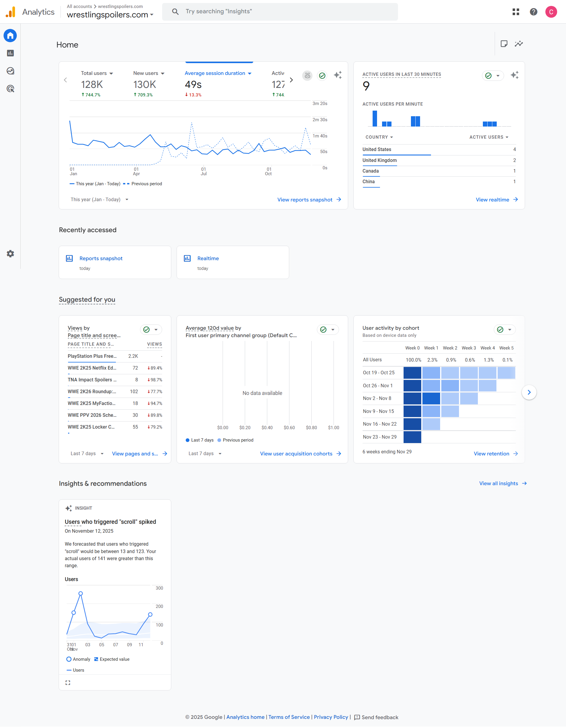Click the All accounts breadcrumb

click(79, 6)
